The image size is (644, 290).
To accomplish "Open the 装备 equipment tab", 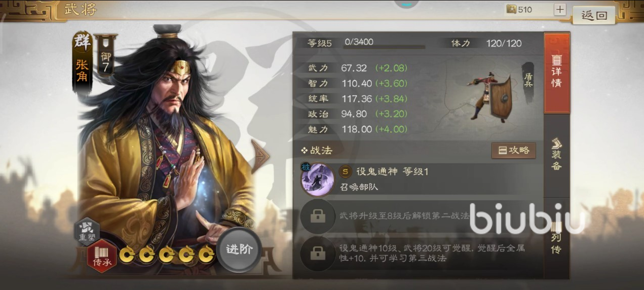I will click(x=556, y=155).
